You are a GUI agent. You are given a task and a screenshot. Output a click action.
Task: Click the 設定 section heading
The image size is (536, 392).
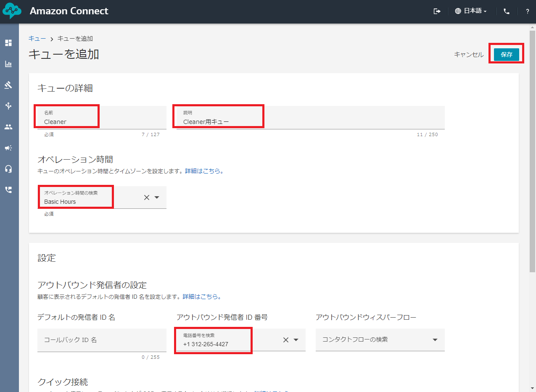click(x=47, y=258)
